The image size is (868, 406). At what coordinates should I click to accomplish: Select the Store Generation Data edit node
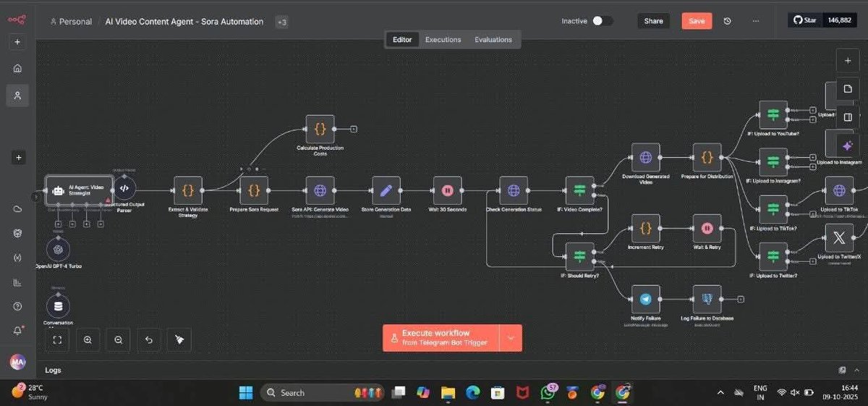click(386, 190)
